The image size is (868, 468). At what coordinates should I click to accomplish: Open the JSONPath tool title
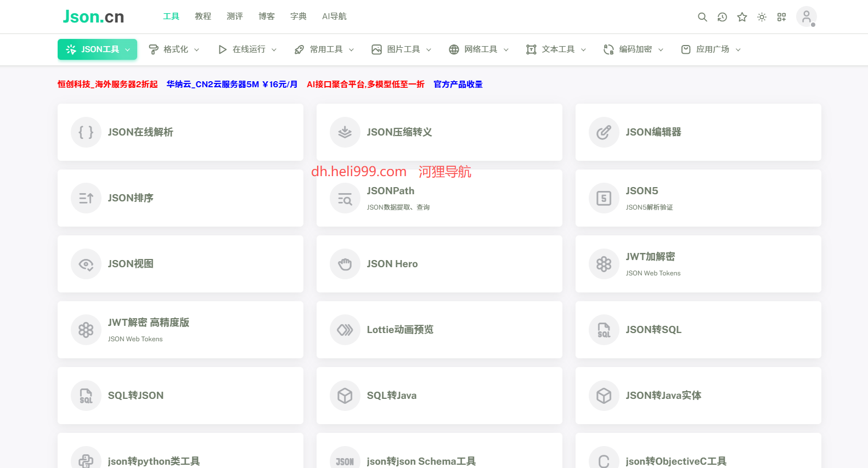pyautogui.click(x=391, y=191)
